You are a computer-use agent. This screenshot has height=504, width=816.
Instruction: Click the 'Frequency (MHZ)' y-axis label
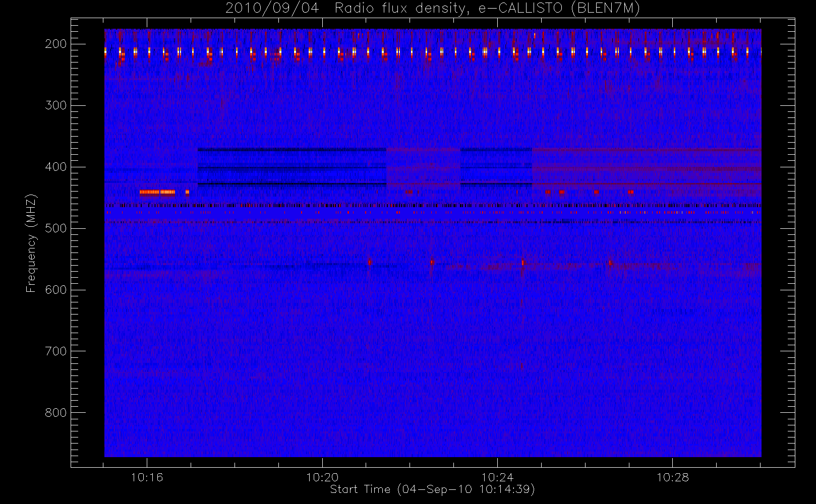click(x=31, y=243)
